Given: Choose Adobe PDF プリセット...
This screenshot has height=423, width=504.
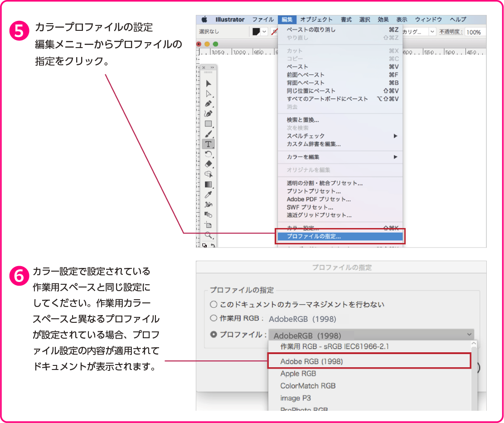Looking at the screenshot, I should pos(340,199).
